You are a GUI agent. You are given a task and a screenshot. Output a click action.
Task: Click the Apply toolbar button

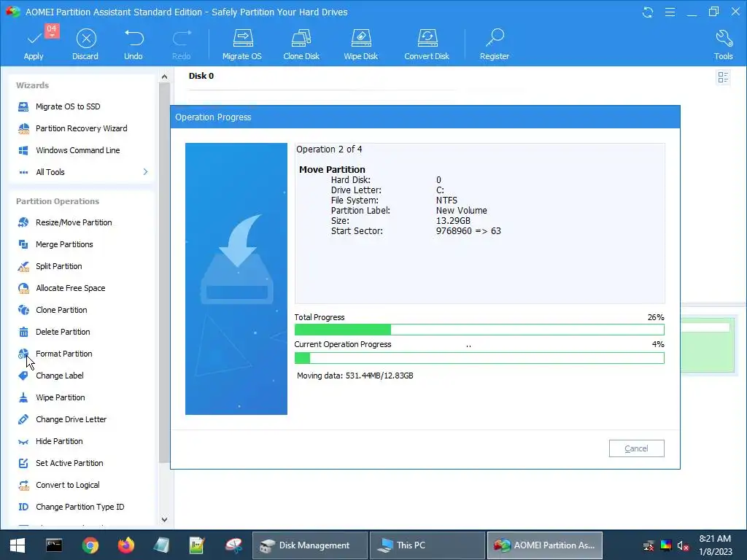tap(34, 44)
